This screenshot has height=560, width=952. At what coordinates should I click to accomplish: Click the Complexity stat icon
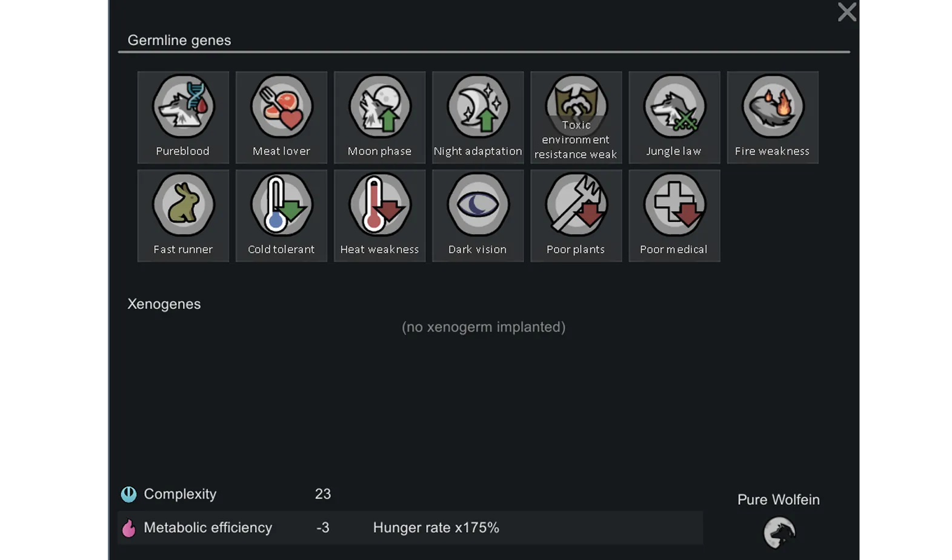pos(128,495)
